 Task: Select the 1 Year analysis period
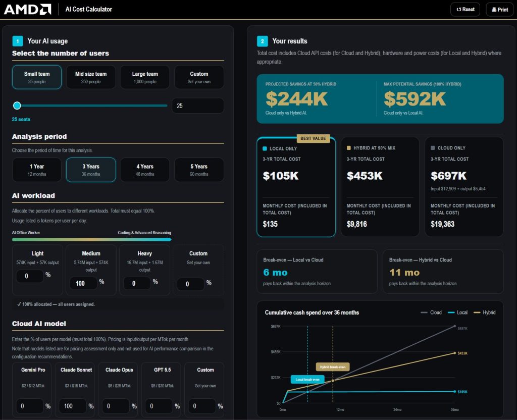pyautogui.click(x=36, y=170)
